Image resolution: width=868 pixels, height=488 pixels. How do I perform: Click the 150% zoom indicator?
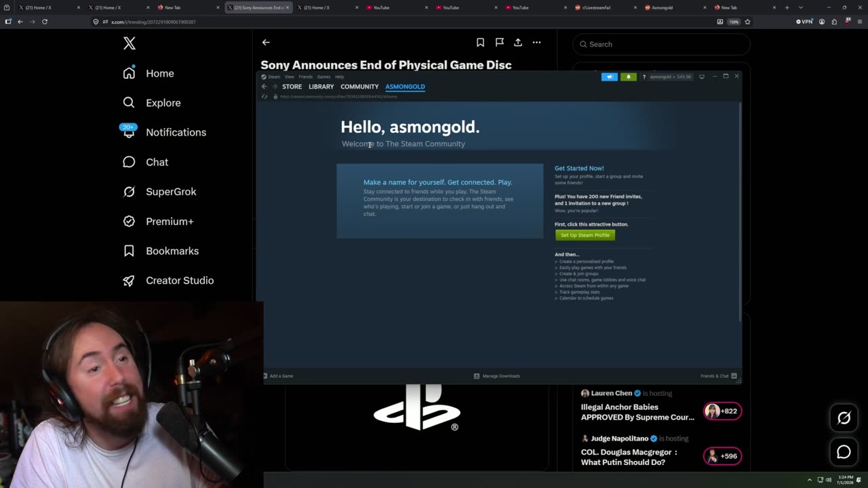[x=734, y=22]
